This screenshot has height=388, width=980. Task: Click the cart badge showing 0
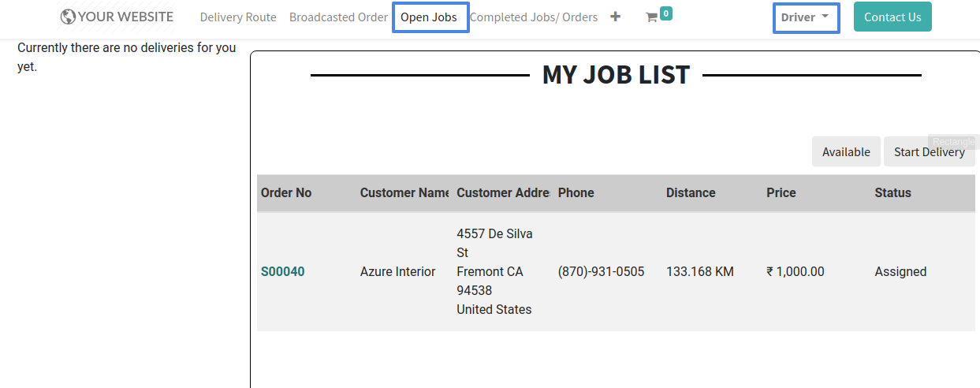click(x=666, y=13)
